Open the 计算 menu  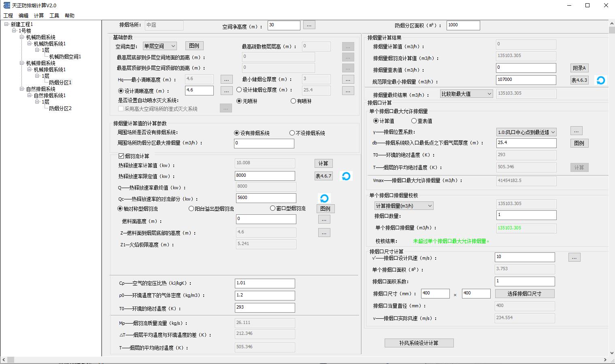coord(39,16)
